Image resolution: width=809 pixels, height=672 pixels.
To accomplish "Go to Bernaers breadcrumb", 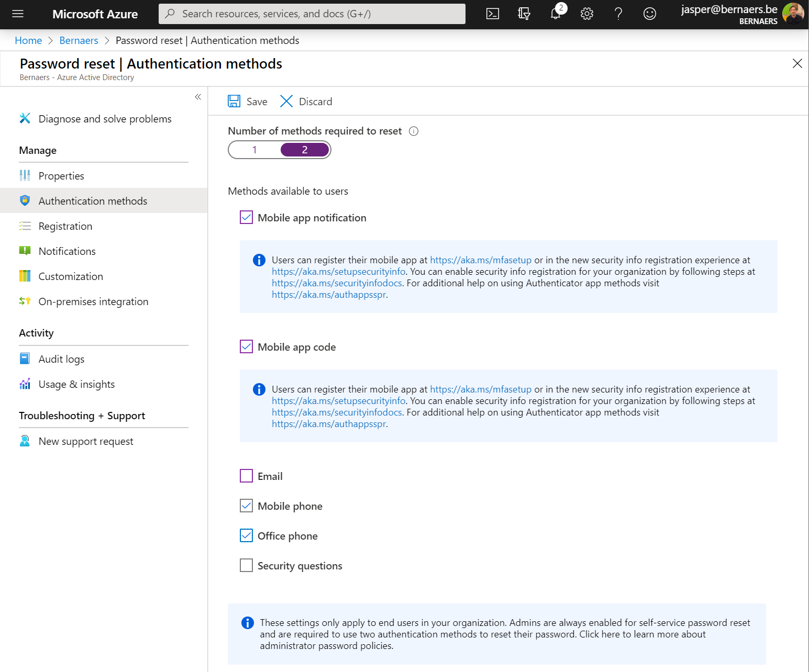I will 79,40.
